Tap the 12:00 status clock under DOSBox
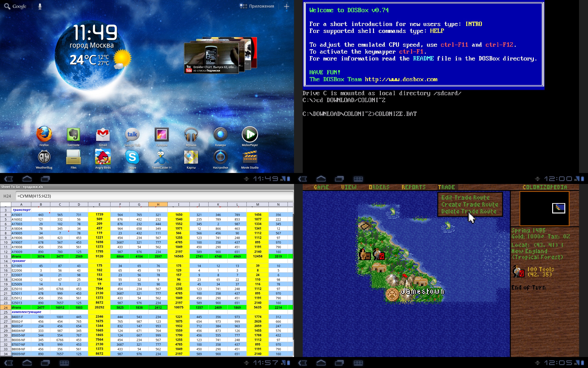The height and width of the screenshot is (368, 588). [x=558, y=179]
